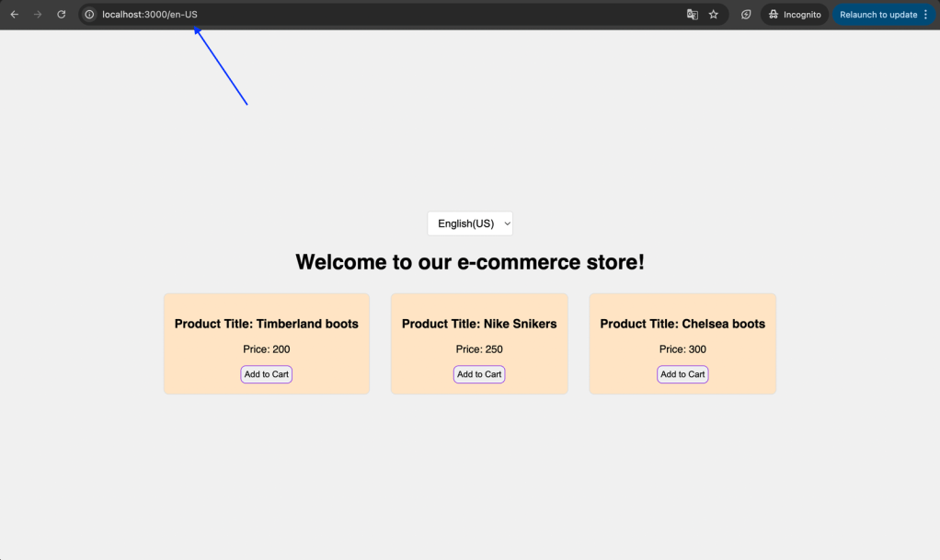
Task: Select the Timberland boots product title
Action: [267, 324]
